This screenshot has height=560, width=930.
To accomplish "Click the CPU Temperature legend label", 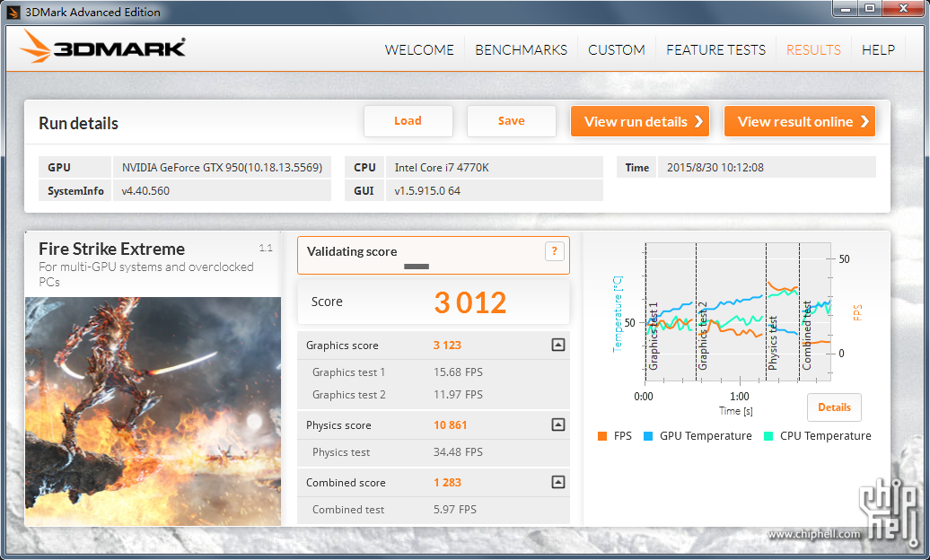I will point(826,436).
